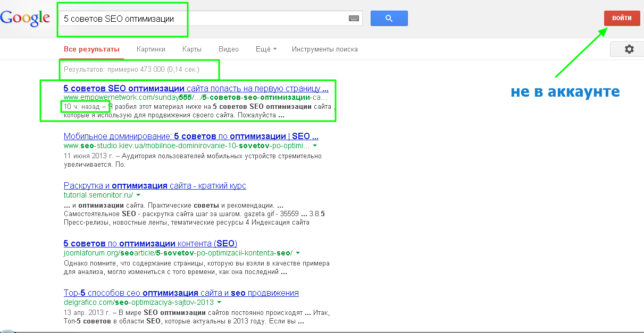The height and width of the screenshot is (333, 644).
Task: Expand arrow next to joomlaforum.org URL
Action: 298,253
